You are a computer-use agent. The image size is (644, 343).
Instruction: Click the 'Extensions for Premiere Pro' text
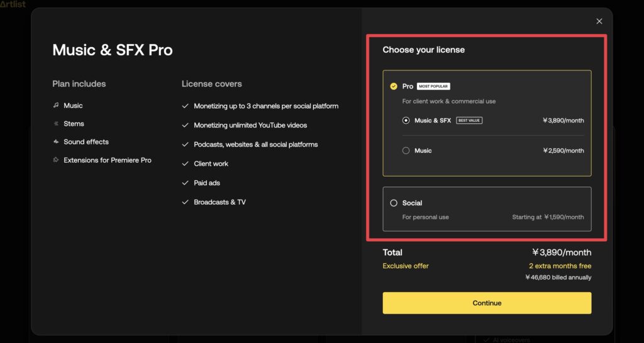108,160
